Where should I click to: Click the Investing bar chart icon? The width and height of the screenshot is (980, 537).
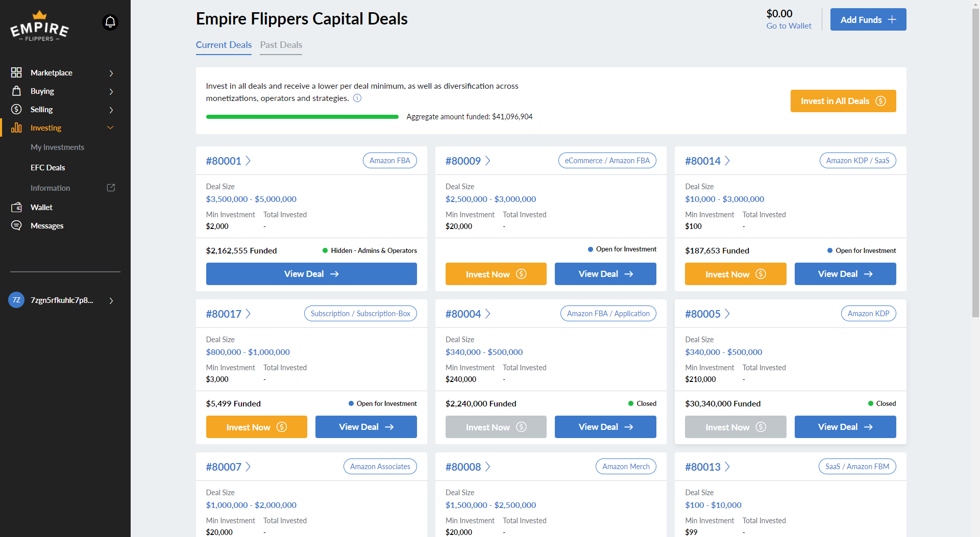click(x=16, y=127)
